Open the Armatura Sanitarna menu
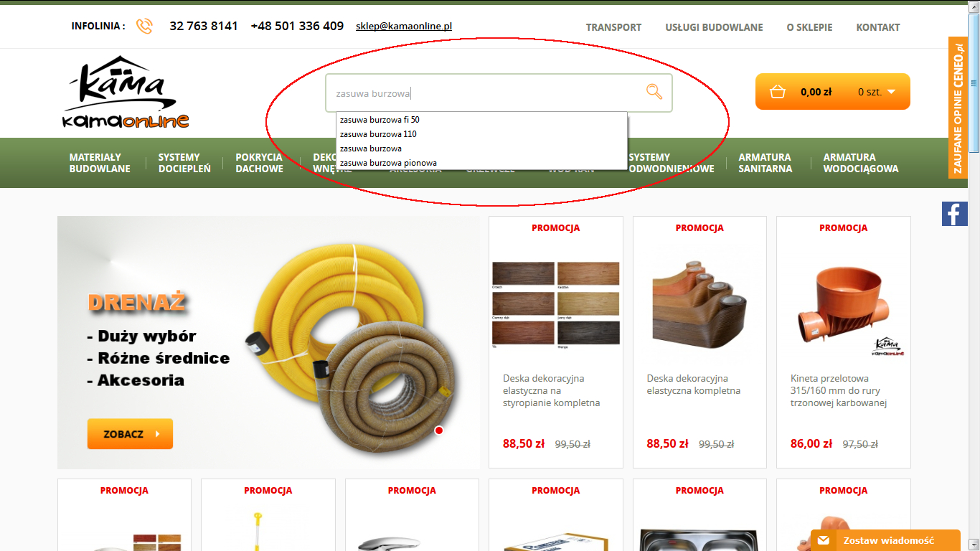The height and width of the screenshot is (551, 980). pos(765,163)
